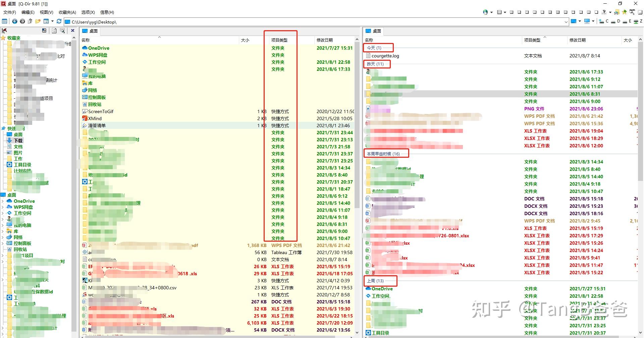This screenshot has width=644, height=338.
Task: Open the 选项(X) menu
Action: point(88,12)
